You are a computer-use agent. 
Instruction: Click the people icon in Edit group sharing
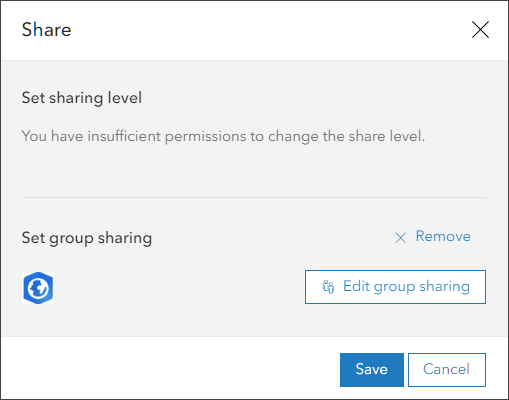pyautogui.click(x=328, y=287)
